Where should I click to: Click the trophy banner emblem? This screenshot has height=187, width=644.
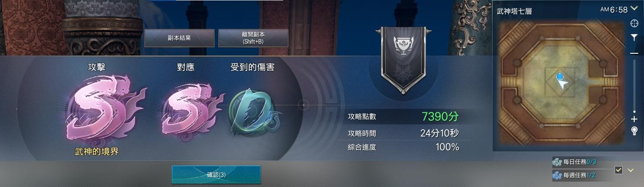pos(404,60)
